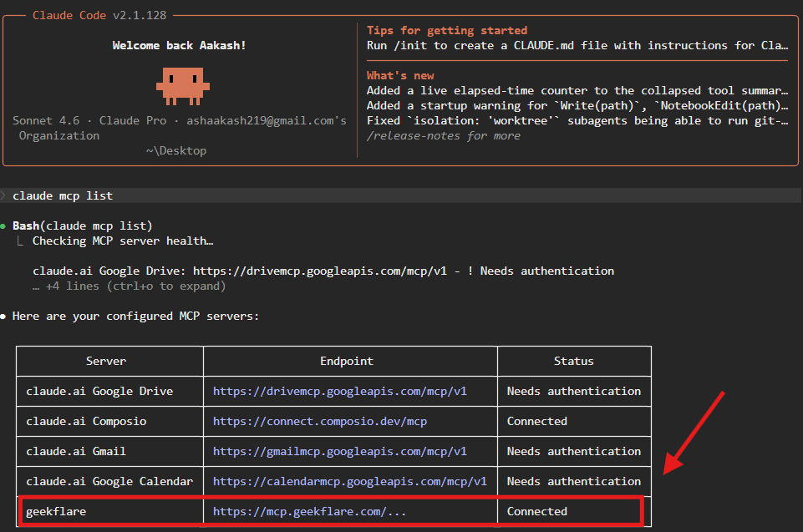This screenshot has width=803, height=532.
Task: Click the drivemcp URL in the Bash output line
Action: click(x=319, y=271)
